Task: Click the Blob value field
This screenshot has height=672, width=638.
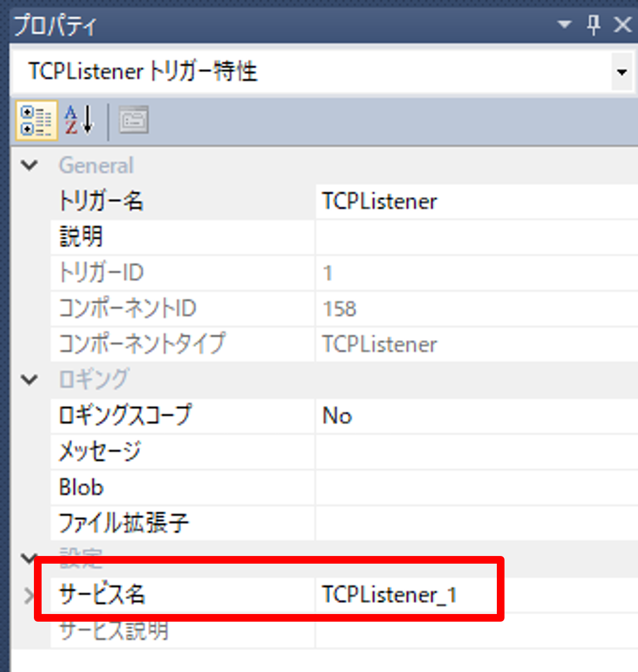Action: (477, 487)
